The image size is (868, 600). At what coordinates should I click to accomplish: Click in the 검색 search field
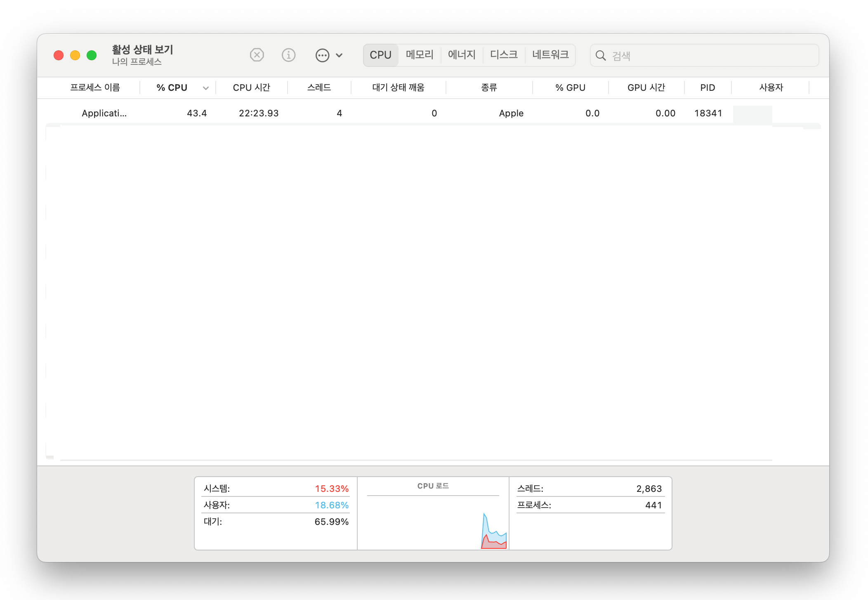710,56
